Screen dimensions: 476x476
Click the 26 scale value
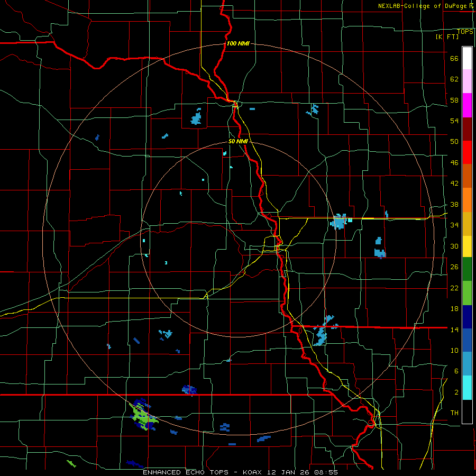pyautogui.click(x=454, y=267)
